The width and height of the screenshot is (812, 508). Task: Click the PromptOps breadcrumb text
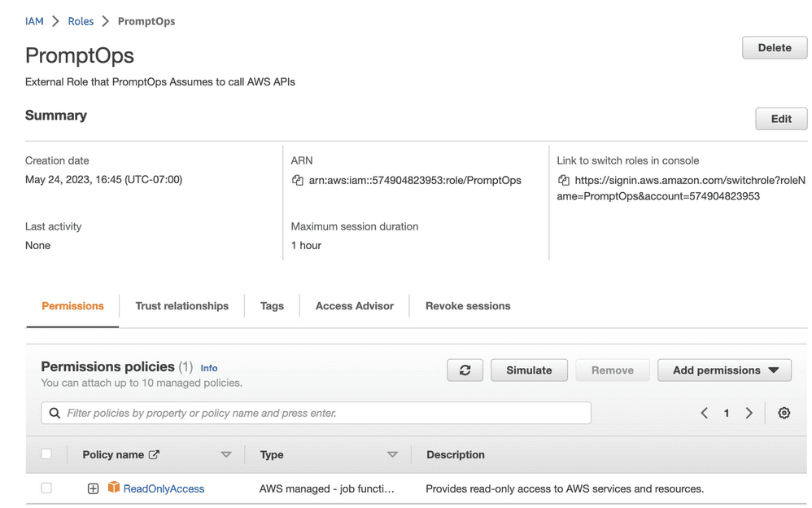(x=146, y=21)
